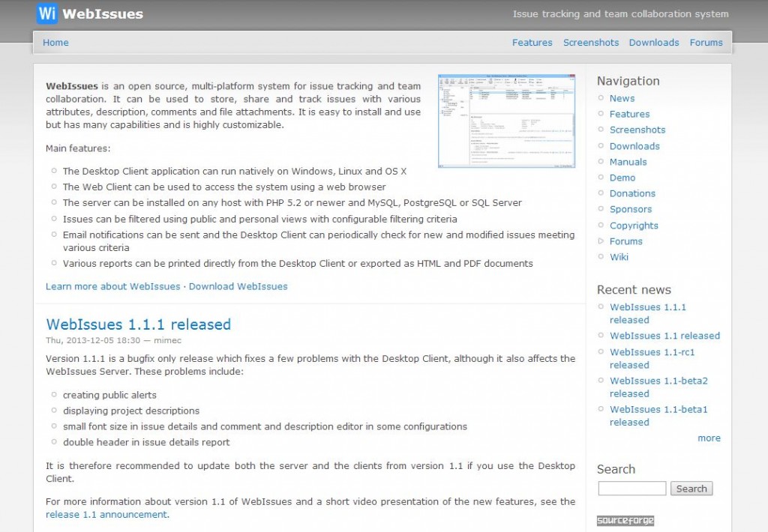Open the Sponsors sidebar link

coord(630,209)
